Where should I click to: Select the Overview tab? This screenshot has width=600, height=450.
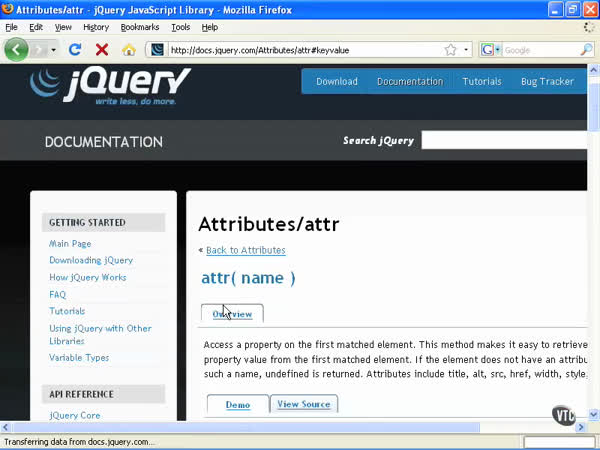[x=232, y=314]
